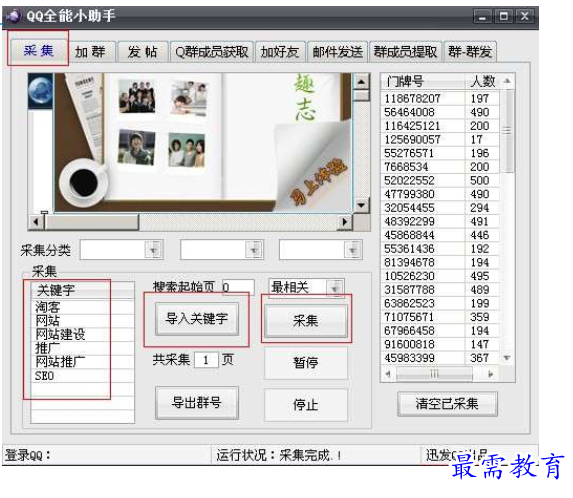Screen dimensions: 573x498
Task: Select group row 63862523
Action: [440, 303]
